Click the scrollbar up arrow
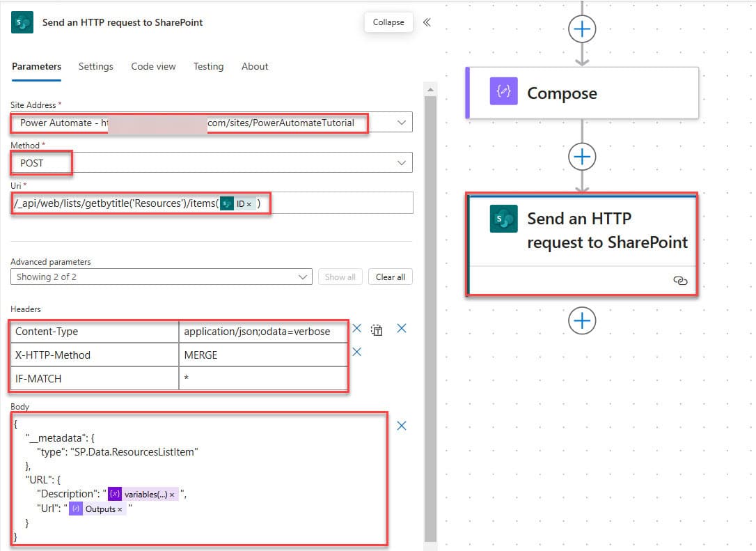This screenshot has width=756, height=551. (x=430, y=89)
